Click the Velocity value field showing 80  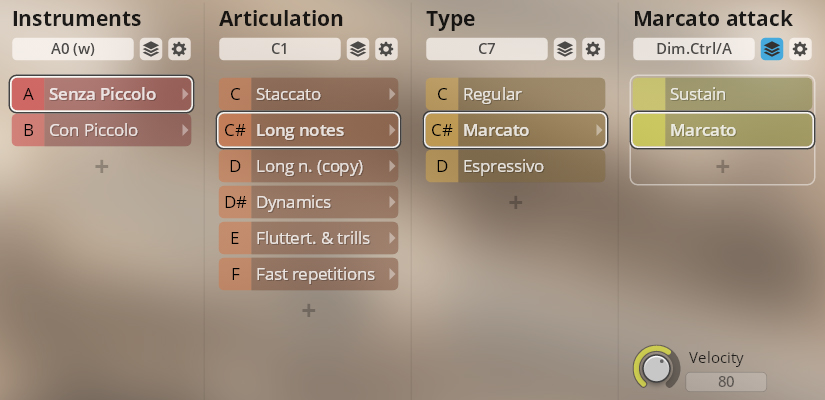coord(726,382)
